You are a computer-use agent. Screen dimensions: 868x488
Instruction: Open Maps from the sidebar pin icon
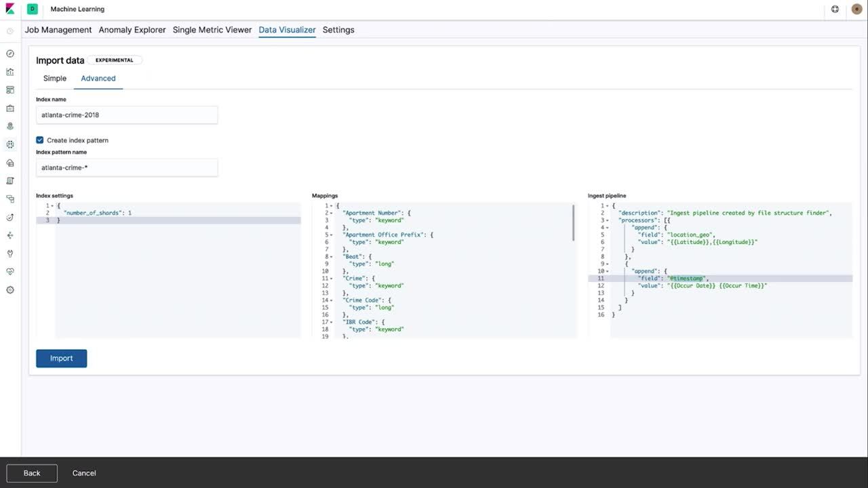point(10,127)
